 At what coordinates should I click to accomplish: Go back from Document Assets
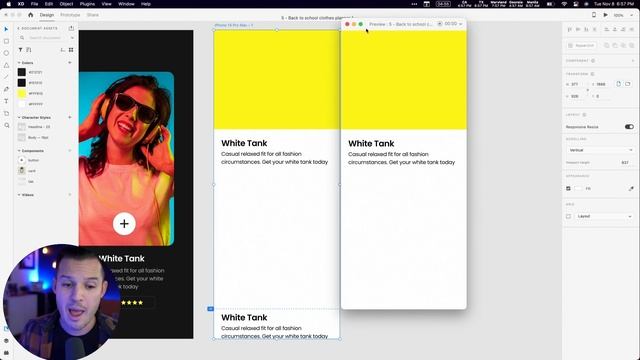point(18,28)
